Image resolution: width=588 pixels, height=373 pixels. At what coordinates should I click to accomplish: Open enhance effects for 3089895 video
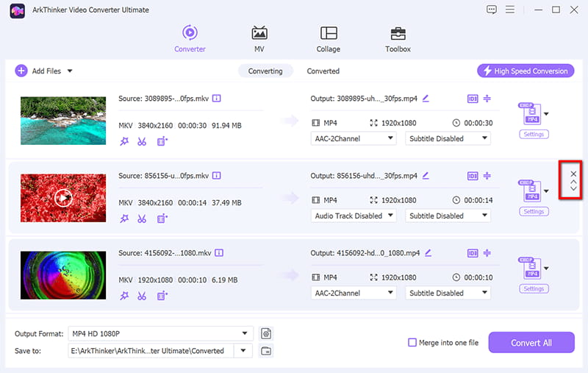(124, 141)
